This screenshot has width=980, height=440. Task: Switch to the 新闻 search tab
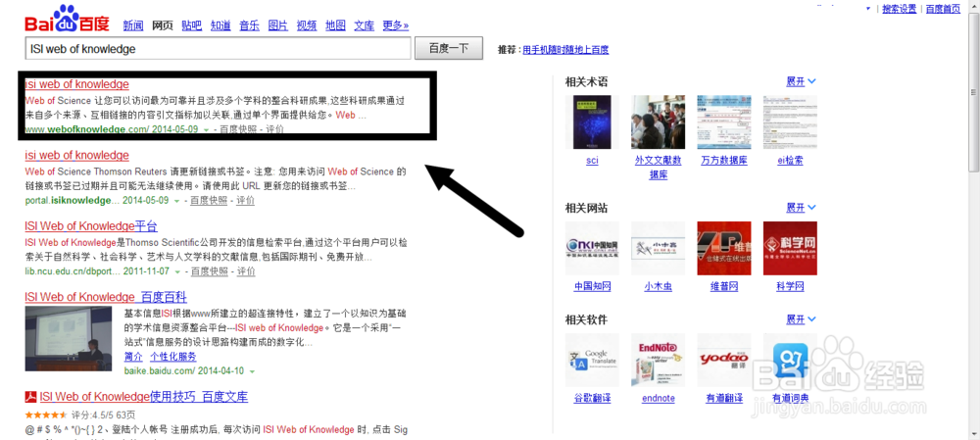[133, 25]
